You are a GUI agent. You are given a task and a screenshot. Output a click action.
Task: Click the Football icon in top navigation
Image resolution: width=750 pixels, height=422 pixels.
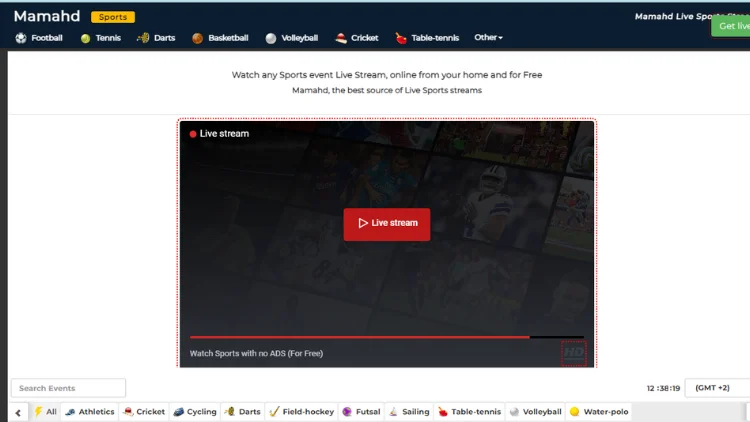[x=21, y=38]
